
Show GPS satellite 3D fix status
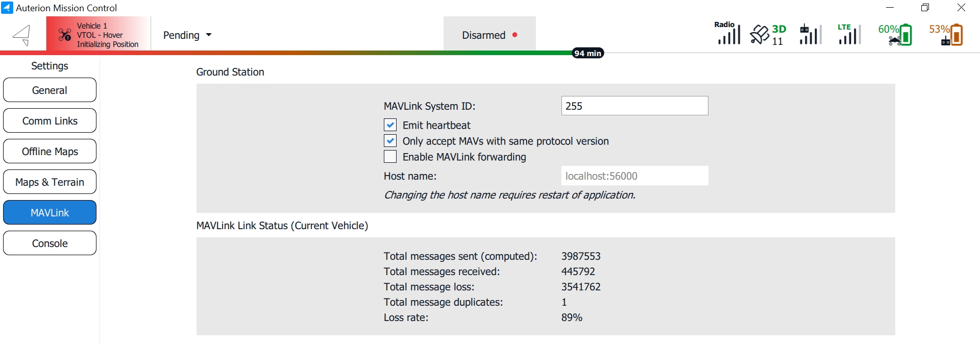[x=768, y=35]
